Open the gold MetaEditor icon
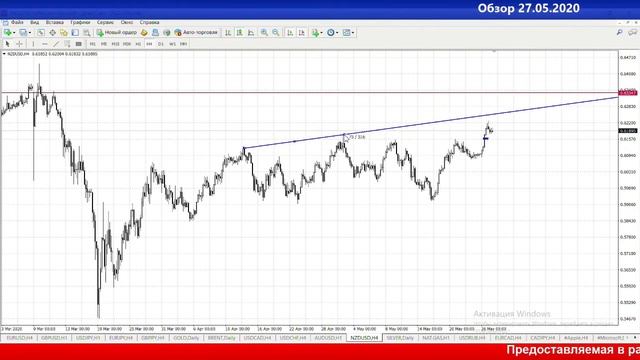The image size is (640, 360). 144,33
